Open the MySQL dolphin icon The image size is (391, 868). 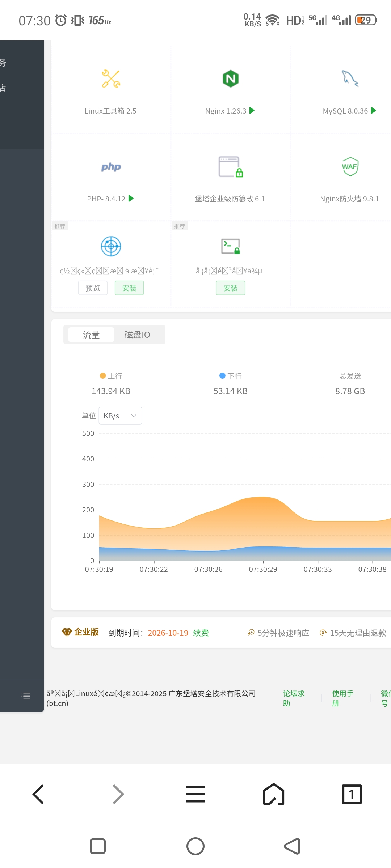click(x=350, y=78)
